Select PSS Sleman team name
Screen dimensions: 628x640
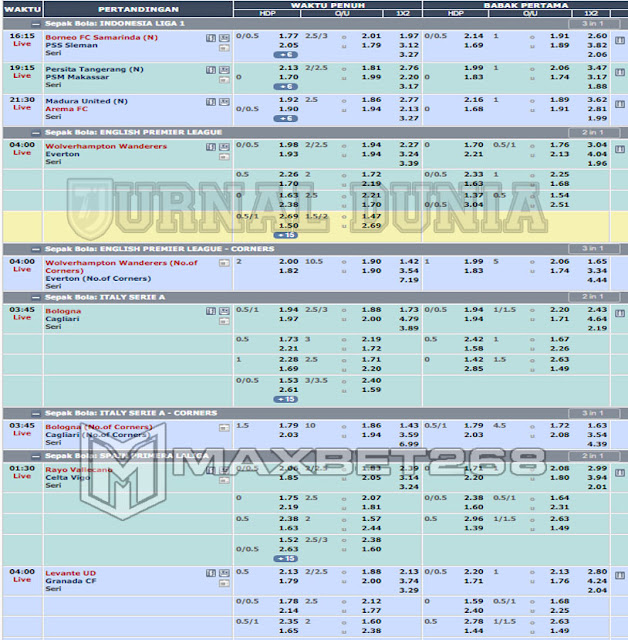[71, 45]
